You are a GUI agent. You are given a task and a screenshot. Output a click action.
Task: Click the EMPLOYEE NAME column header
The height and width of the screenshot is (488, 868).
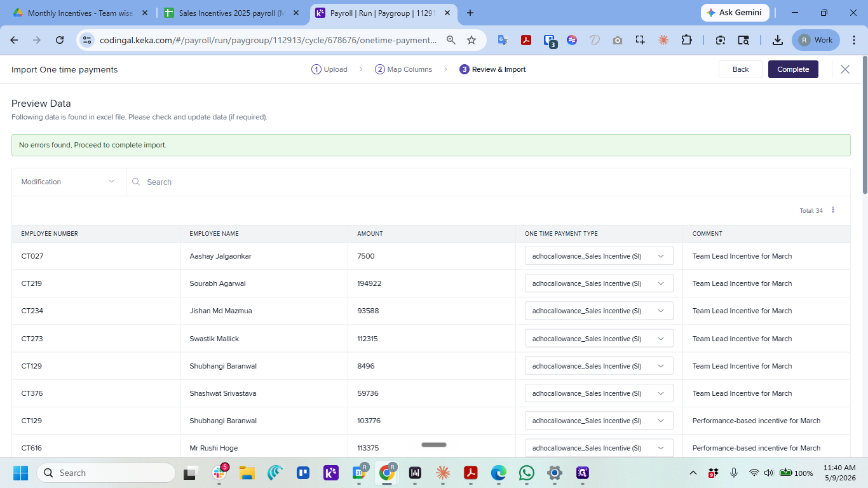click(214, 234)
